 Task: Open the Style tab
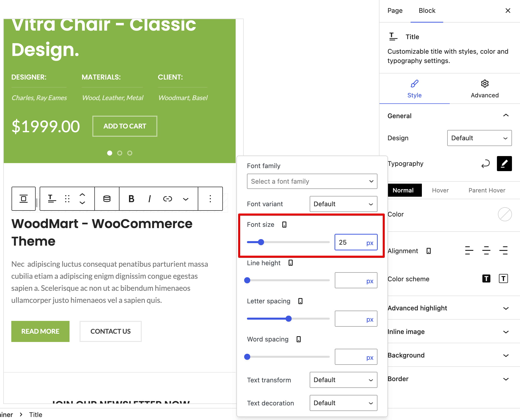pyautogui.click(x=415, y=89)
